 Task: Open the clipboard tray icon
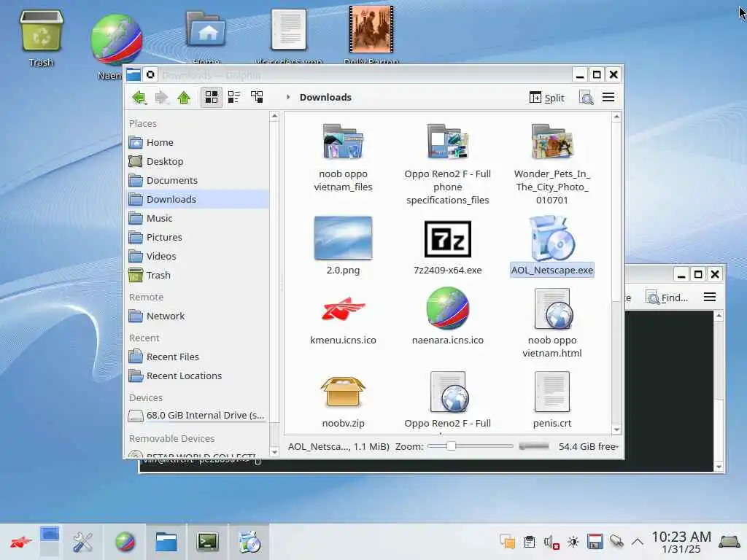pos(530,542)
